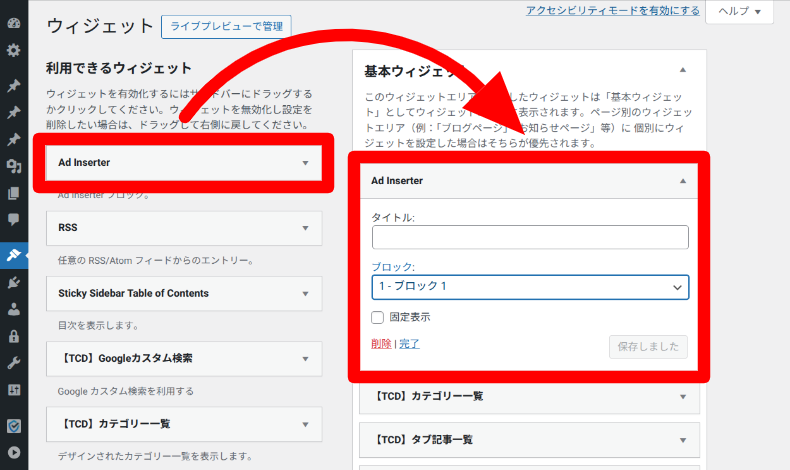The width and height of the screenshot is (790, 470).
Task: Tick the 固定表示 checkbox
Action: pos(377,317)
